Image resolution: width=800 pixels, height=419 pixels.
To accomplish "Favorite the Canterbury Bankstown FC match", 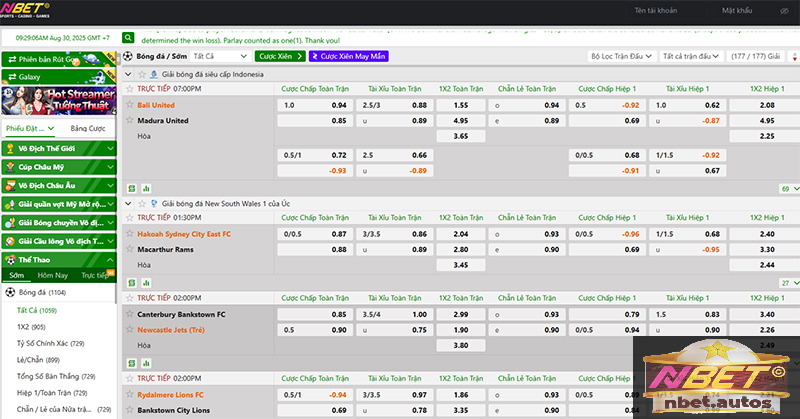I will (129, 314).
